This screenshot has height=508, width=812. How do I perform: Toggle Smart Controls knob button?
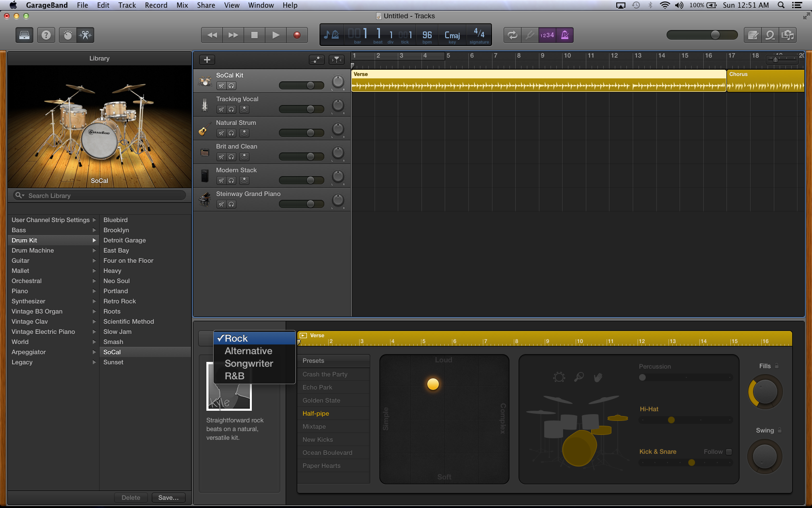click(68, 35)
